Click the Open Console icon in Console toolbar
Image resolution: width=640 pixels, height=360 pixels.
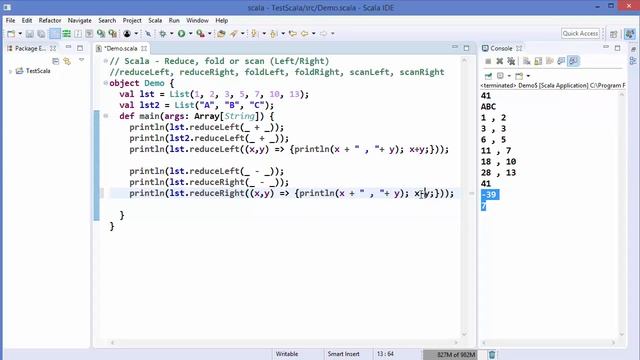click(519, 76)
